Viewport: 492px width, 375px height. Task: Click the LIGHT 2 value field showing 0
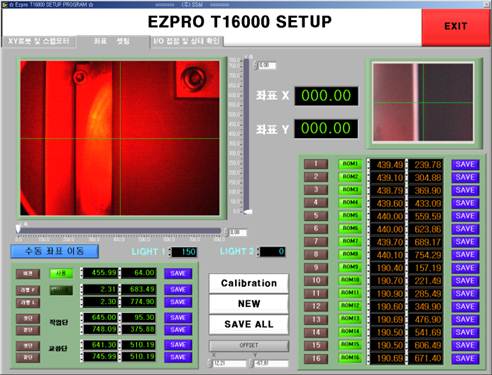[x=273, y=252]
